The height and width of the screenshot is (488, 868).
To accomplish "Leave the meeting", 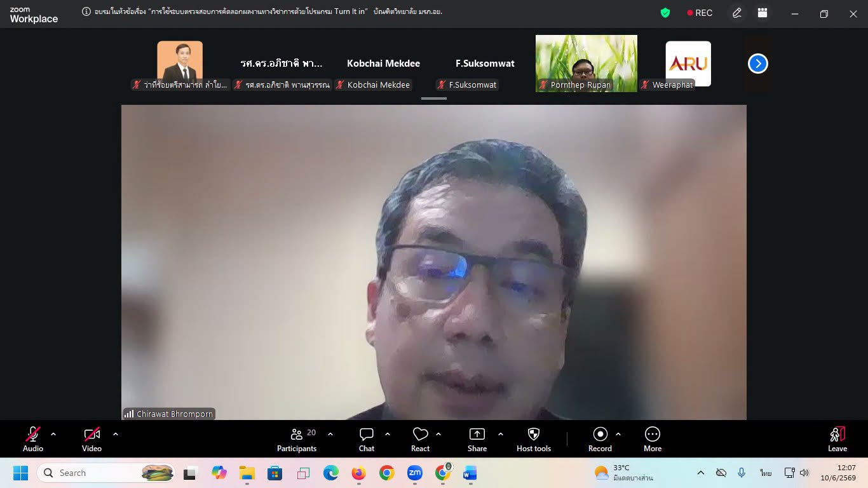I will (x=837, y=439).
